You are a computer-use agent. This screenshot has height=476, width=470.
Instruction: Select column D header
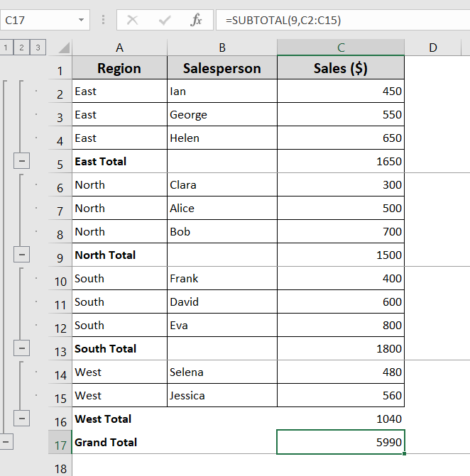click(x=433, y=48)
